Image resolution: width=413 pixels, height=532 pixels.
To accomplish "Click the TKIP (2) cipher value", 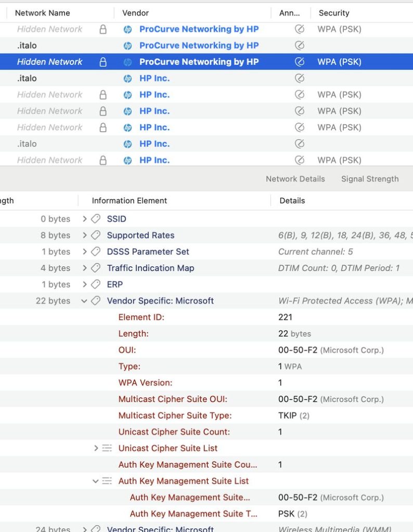I will click(294, 415).
